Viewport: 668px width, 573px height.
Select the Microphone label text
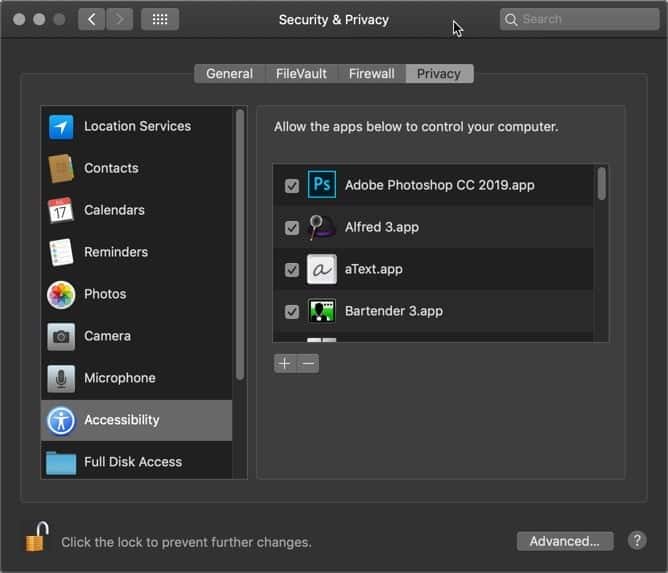(x=120, y=378)
